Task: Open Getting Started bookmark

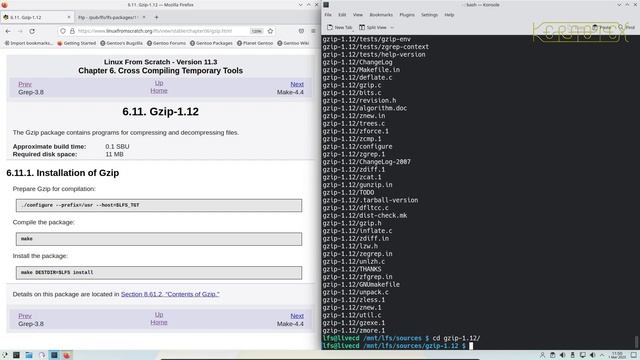Action: tap(76, 43)
